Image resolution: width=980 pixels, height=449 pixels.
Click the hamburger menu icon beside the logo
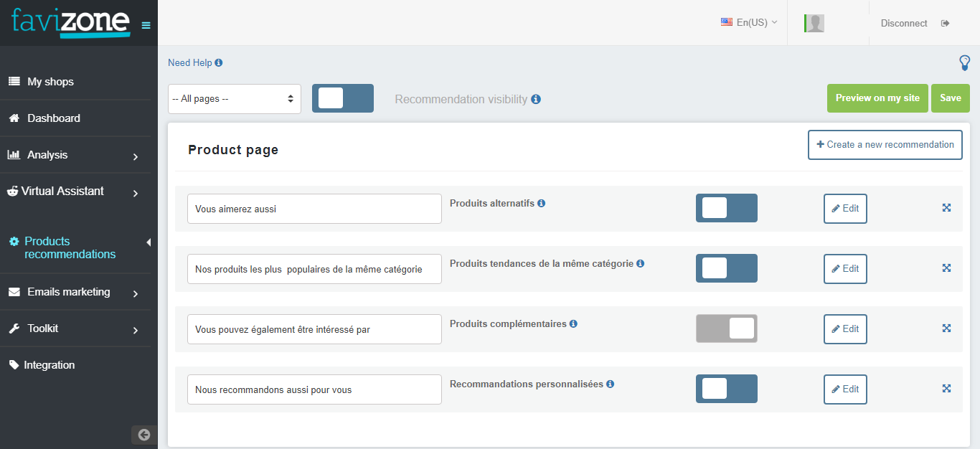click(146, 25)
